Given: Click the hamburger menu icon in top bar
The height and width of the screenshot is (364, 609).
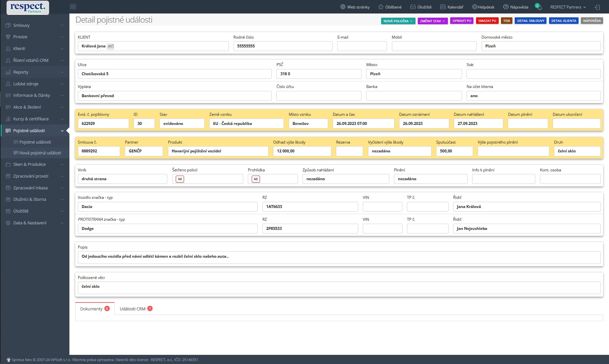Looking at the screenshot, I should 73,7.
